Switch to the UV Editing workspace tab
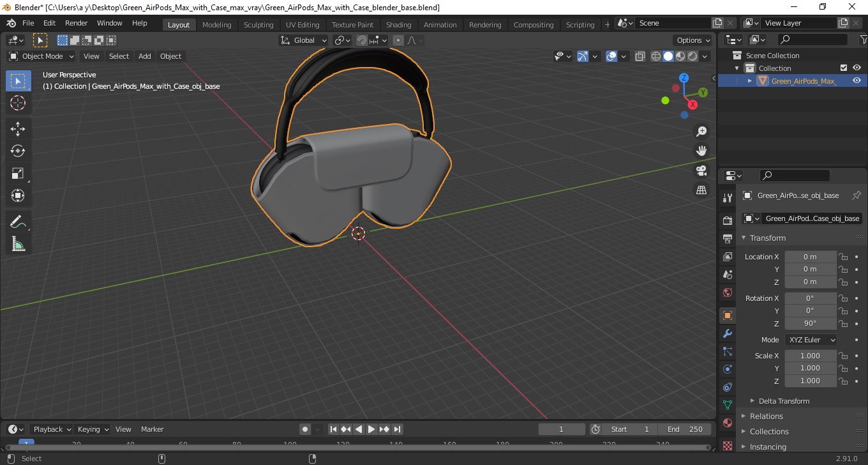Viewport: 868px width, 465px height. point(303,24)
